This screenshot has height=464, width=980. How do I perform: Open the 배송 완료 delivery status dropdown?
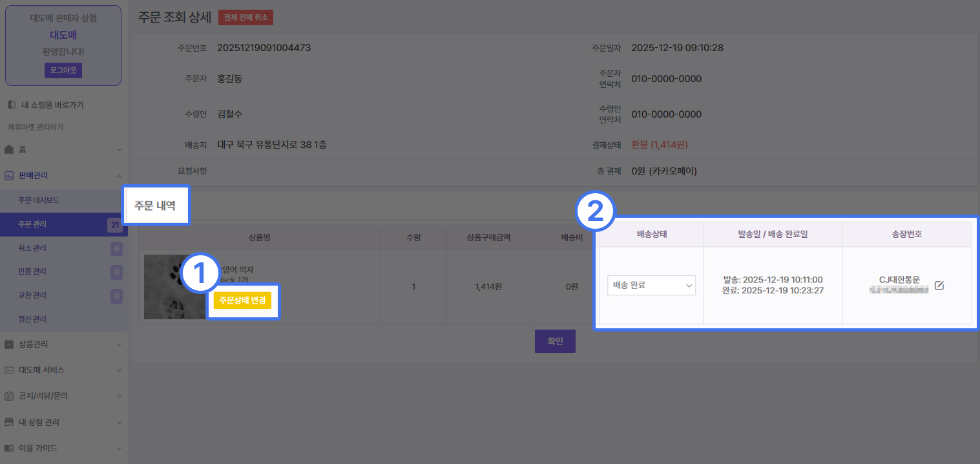pos(651,286)
